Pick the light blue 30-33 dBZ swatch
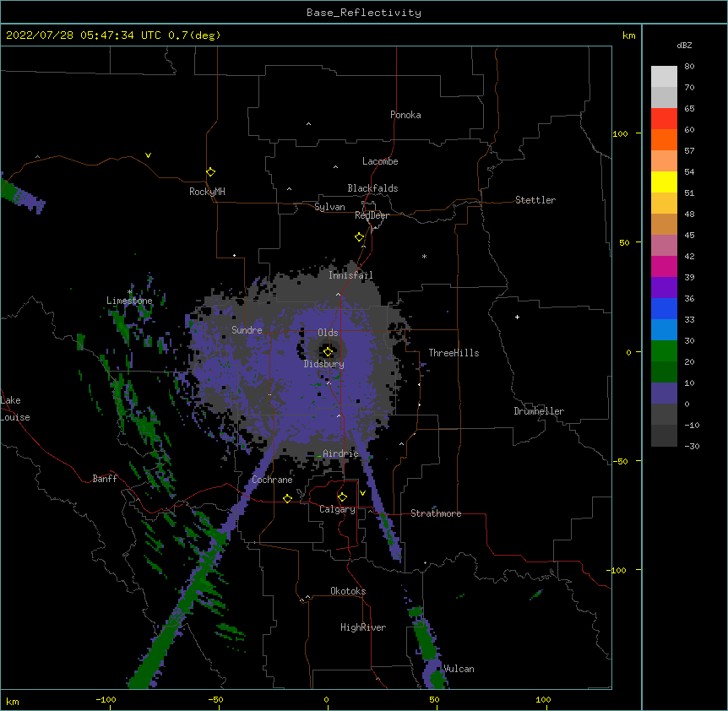This screenshot has height=711, width=728. tap(664, 329)
